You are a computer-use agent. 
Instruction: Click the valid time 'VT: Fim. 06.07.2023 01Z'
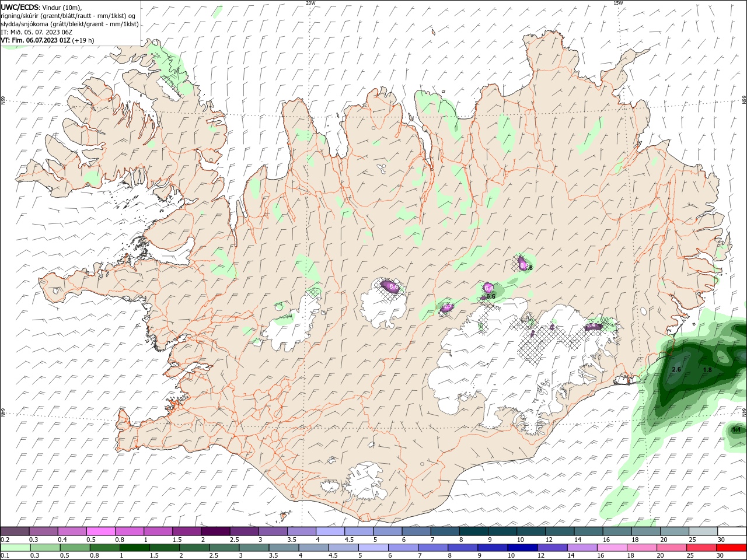point(36,40)
